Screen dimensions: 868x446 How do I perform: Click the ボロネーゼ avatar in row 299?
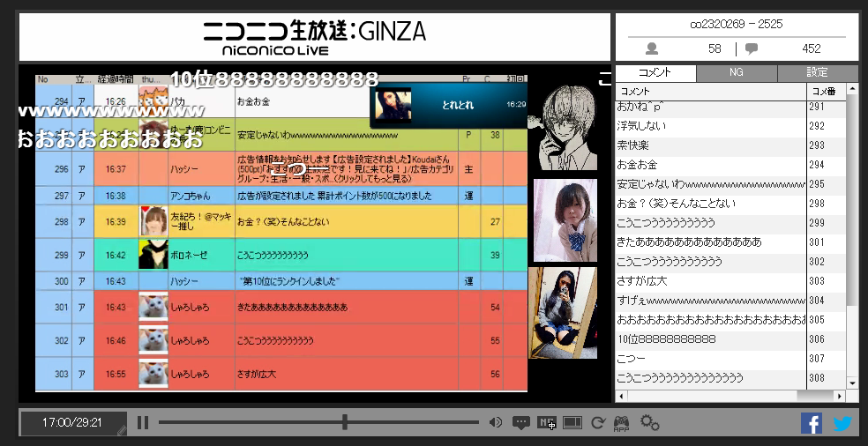point(153,255)
